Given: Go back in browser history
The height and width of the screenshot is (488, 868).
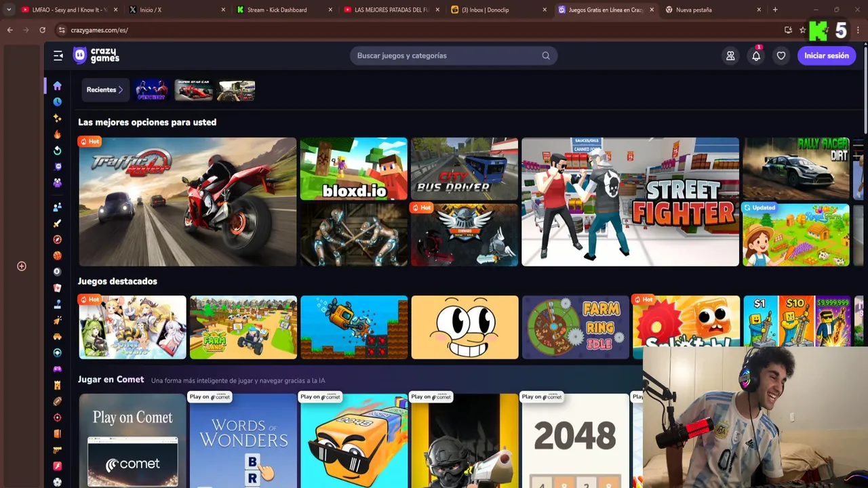Looking at the screenshot, I should (9, 30).
